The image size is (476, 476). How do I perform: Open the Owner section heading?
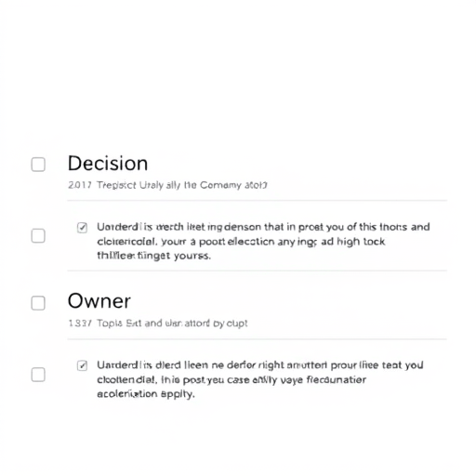click(x=99, y=301)
